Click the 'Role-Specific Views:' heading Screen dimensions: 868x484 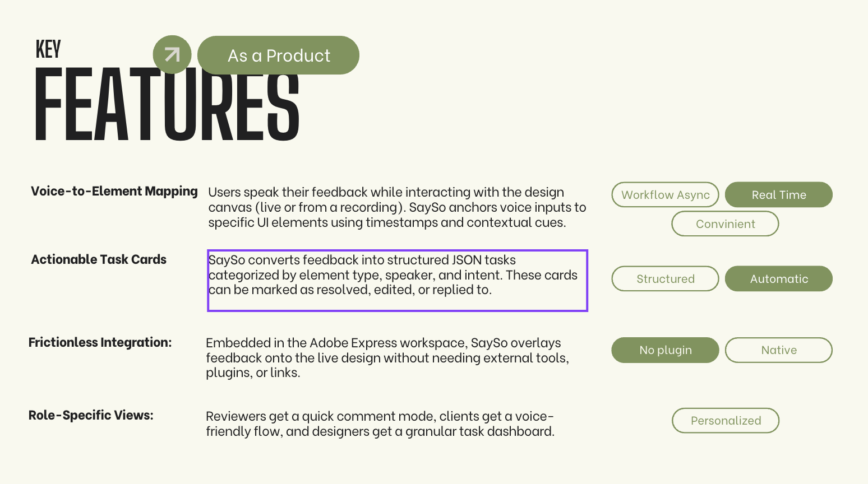click(x=91, y=416)
